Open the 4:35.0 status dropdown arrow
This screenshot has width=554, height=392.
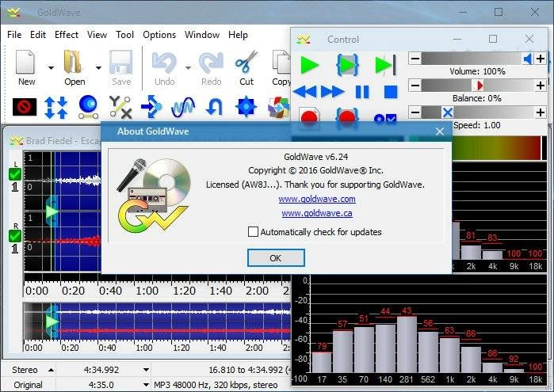146,385
